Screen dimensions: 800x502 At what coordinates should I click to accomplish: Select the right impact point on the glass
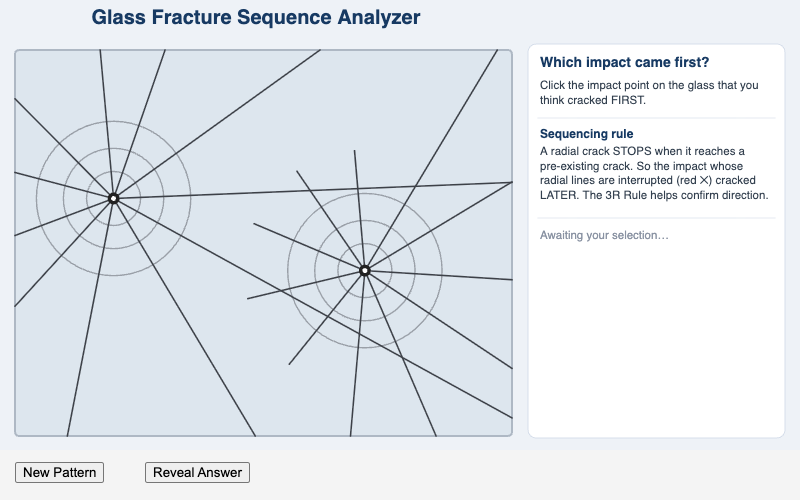tap(365, 270)
